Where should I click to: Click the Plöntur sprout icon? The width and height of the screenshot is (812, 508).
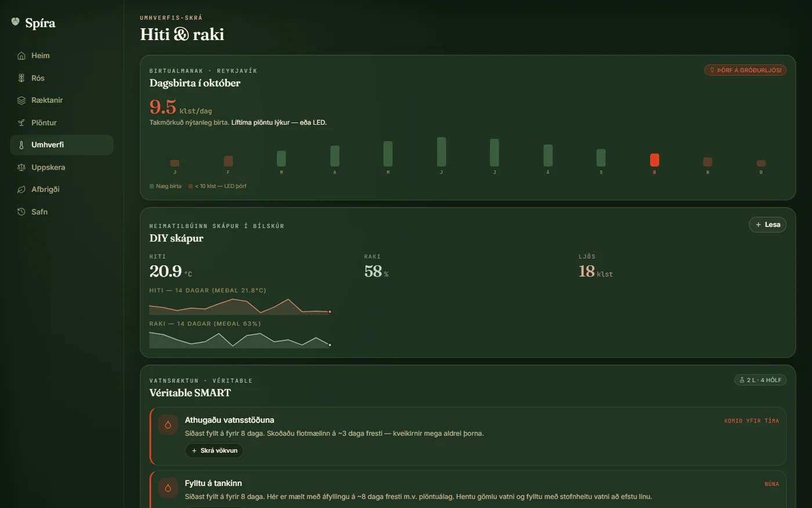(x=21, y=123)
